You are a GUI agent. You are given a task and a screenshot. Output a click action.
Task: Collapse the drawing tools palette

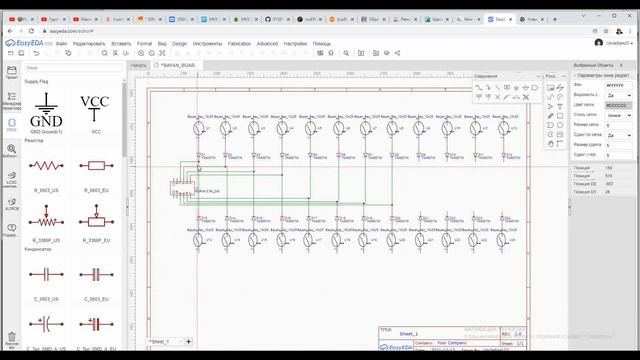[x=564, y=76]
